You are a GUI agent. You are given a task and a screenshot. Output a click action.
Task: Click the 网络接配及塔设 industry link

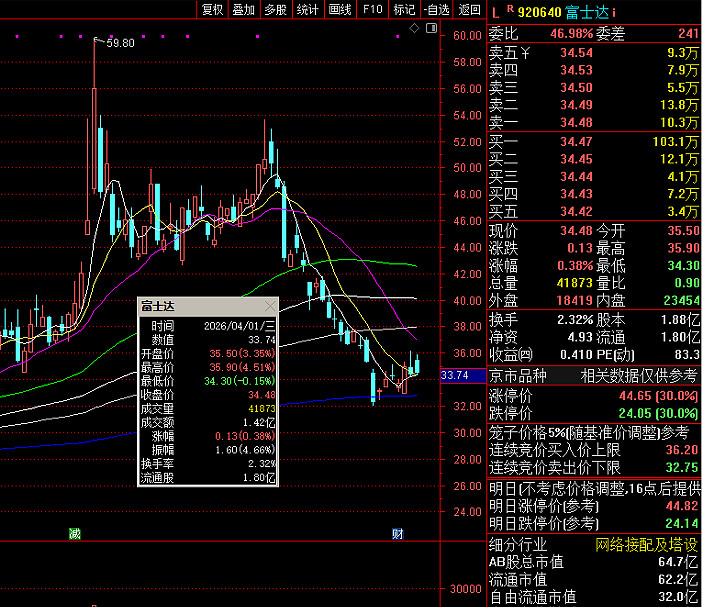(x=646, y=545)
